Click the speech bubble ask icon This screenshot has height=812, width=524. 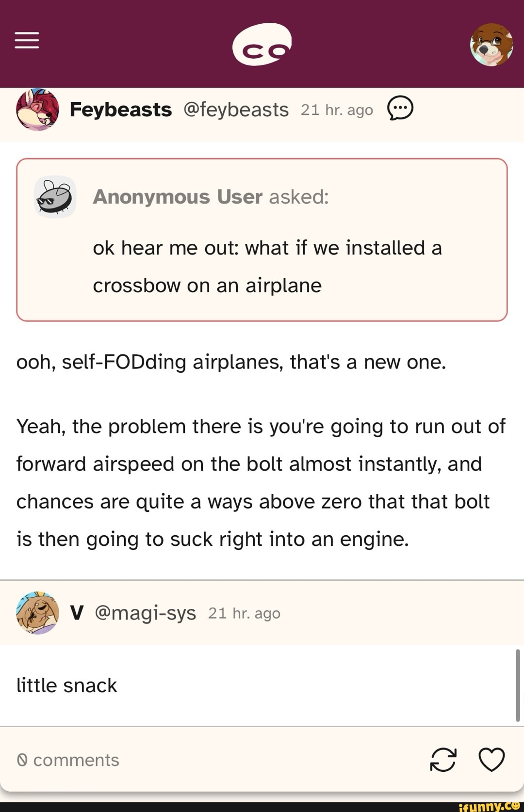[400, 108]
